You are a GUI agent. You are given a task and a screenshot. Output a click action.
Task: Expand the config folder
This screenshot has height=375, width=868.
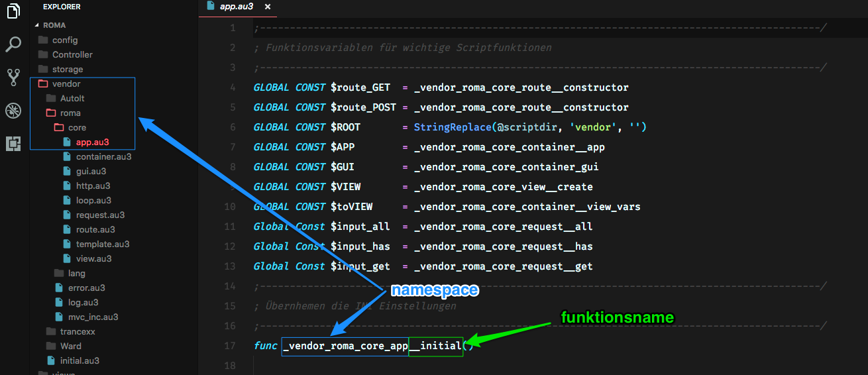(64, 40)
